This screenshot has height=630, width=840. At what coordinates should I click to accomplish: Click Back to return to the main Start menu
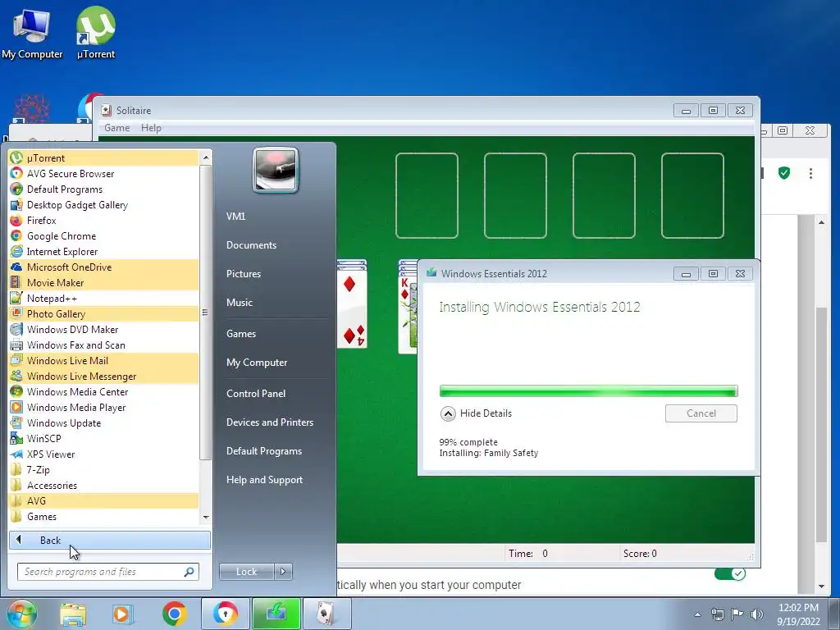point(109,540)
